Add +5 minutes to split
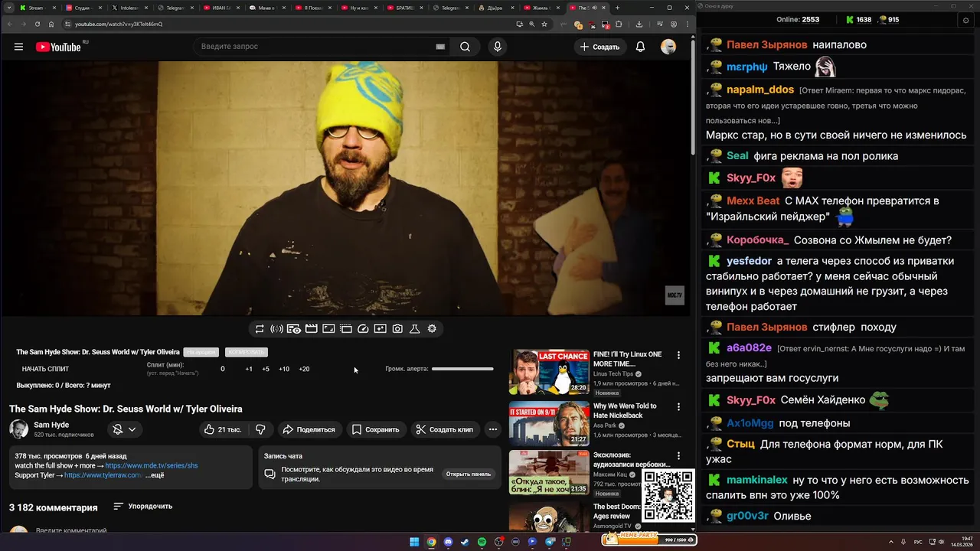980x551 pixels. click(x=266, y=369)
